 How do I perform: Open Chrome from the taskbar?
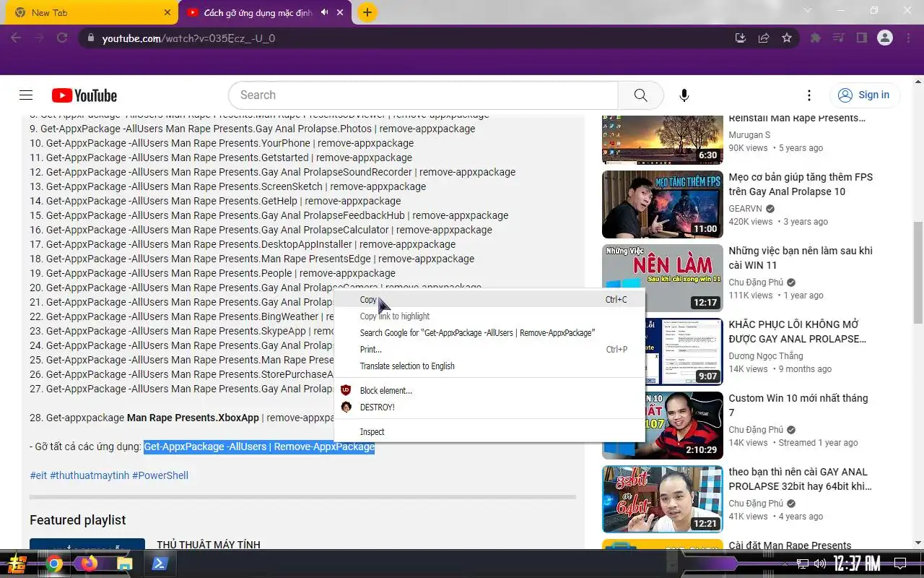[54, 564]
